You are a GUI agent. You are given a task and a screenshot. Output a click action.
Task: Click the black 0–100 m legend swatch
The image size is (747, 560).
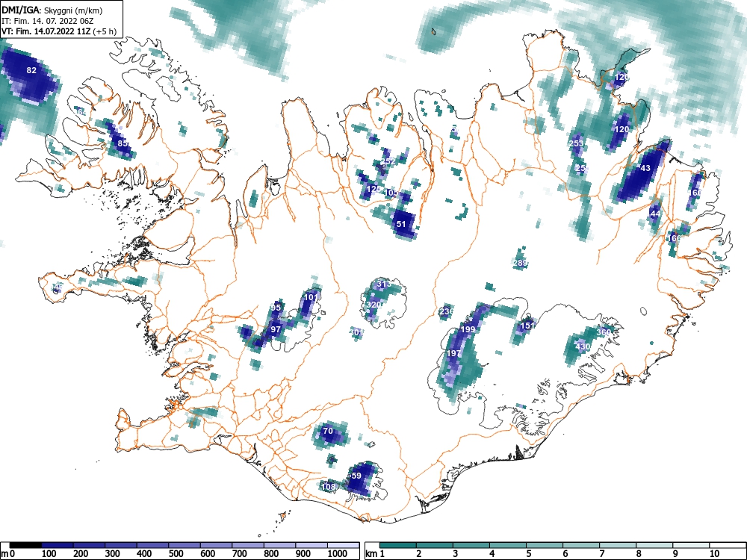click(25, 545)
